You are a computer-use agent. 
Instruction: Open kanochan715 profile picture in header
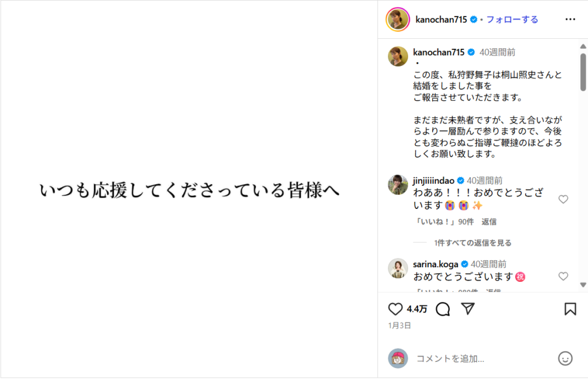(397, 19)
